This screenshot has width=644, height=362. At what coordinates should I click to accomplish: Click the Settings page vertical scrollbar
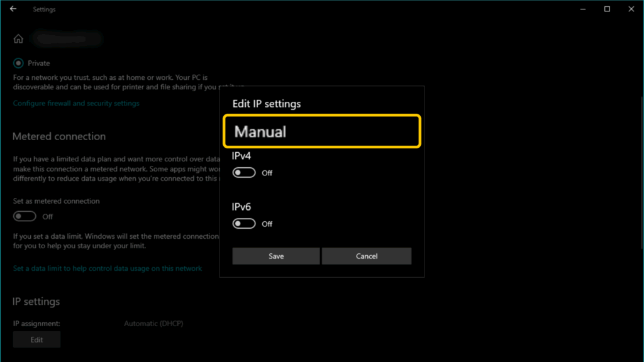click(x=642, y=172)
